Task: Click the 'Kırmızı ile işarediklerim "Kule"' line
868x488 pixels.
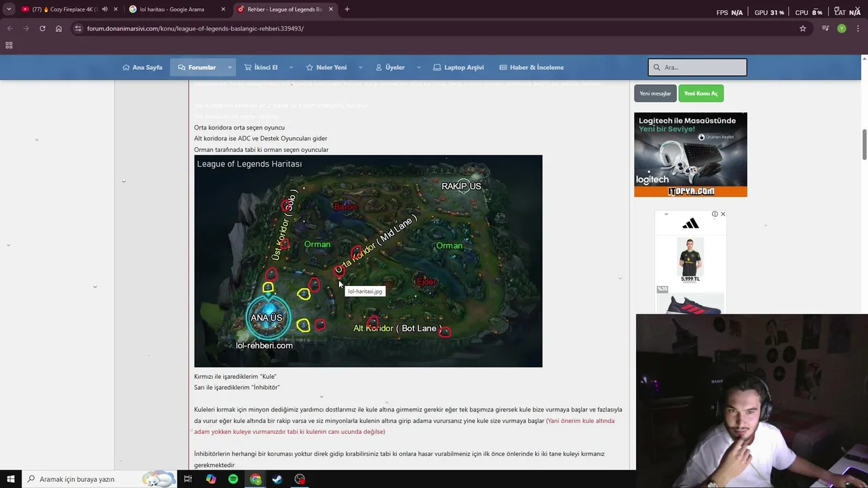Action: 235,377
